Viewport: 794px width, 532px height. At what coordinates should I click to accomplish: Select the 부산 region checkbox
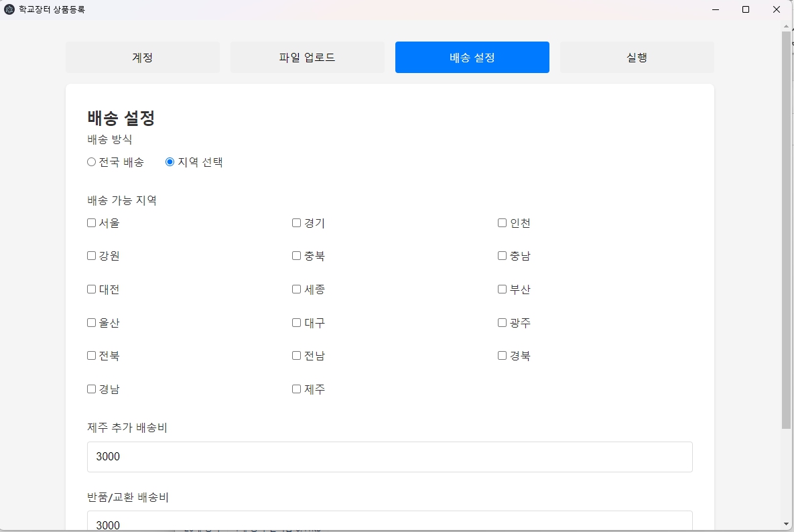point(503,289)
